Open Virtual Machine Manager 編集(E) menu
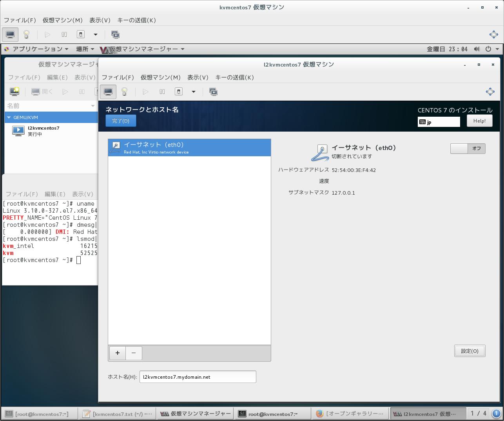This screenshot has height=421, width=504. tap(57, 77)
